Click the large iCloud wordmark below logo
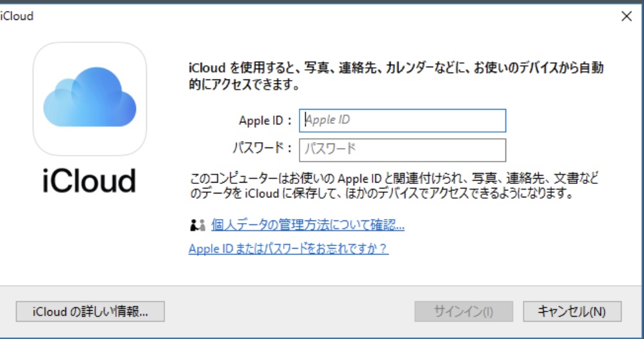The height and width of the screenshot is (339, 644). (x=89, y=181)
